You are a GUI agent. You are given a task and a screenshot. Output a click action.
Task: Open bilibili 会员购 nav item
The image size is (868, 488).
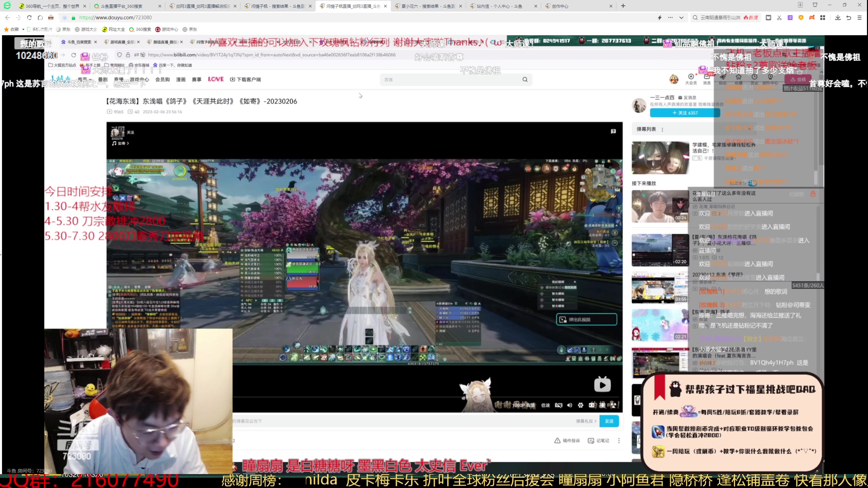click(x=162, y=79)
